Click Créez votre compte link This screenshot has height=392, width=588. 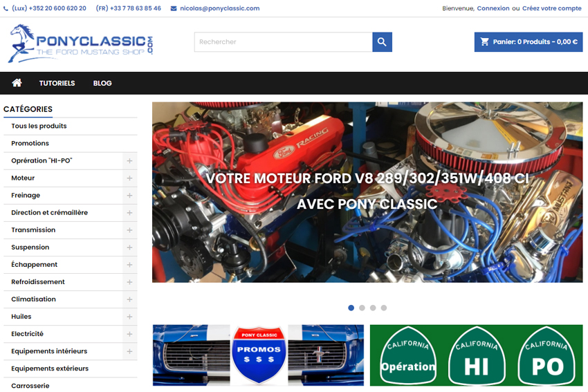[x=551, y=8]
